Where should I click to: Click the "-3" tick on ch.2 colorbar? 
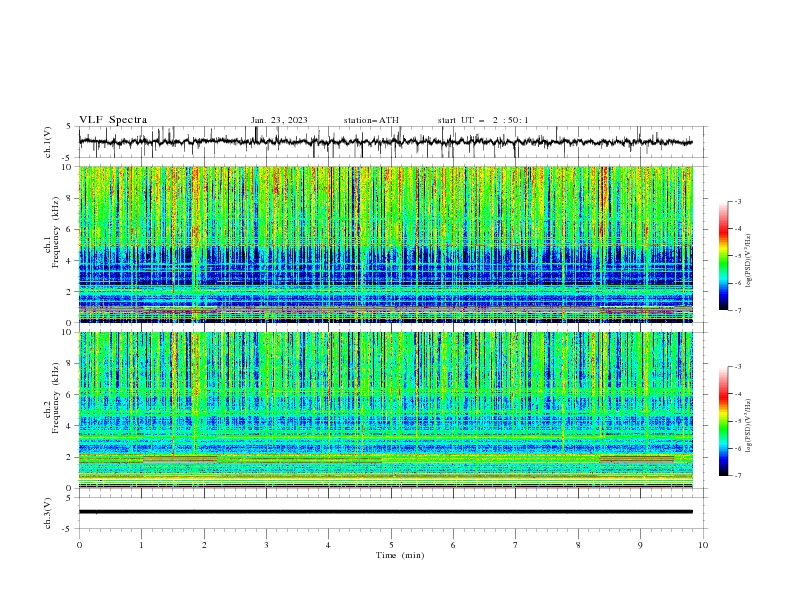click(737, 367)
